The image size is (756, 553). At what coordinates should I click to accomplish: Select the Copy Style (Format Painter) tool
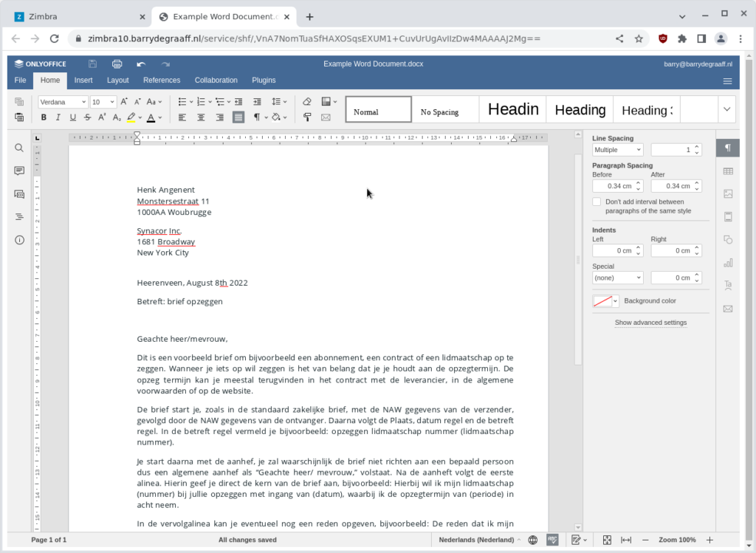(x=308, y=117)
